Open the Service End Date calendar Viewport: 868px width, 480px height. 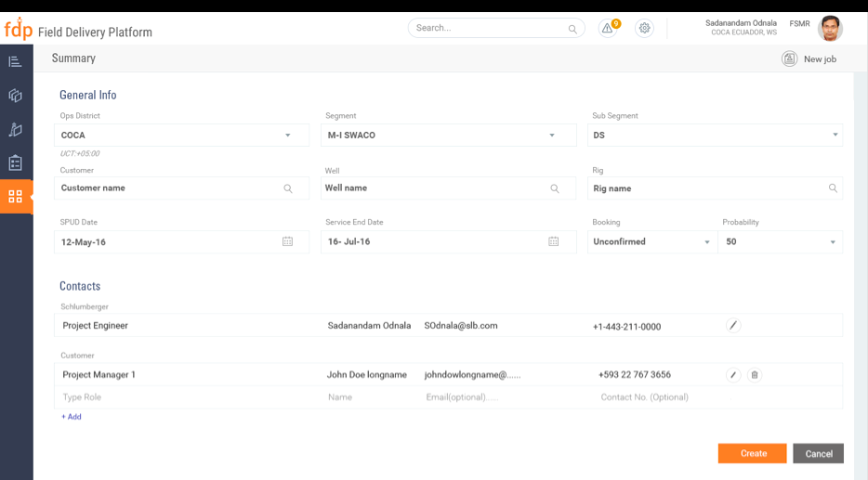click(x=554, y=241)
